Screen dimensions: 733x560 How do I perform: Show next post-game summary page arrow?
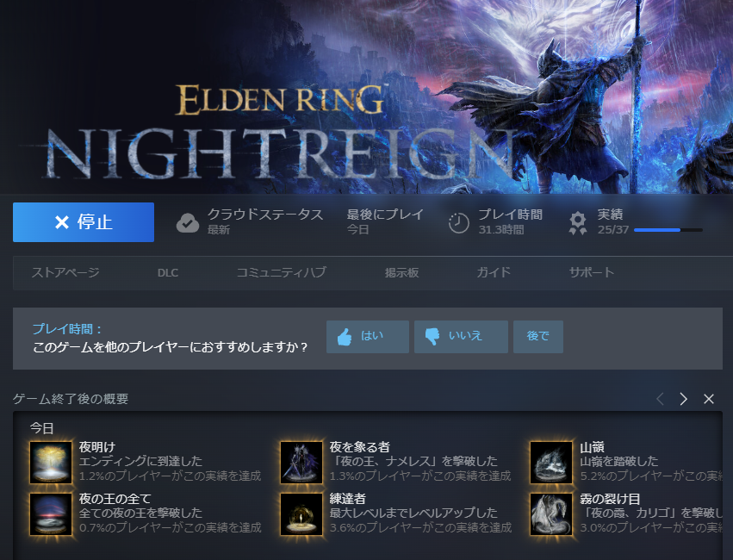point(683,399)
